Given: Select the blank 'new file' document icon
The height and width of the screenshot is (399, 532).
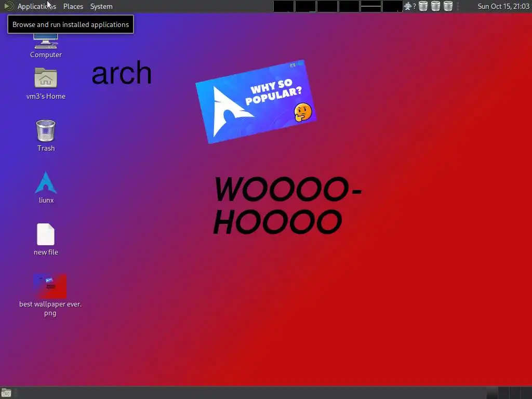Looking at the screenshot, I should tap(46, 234).
